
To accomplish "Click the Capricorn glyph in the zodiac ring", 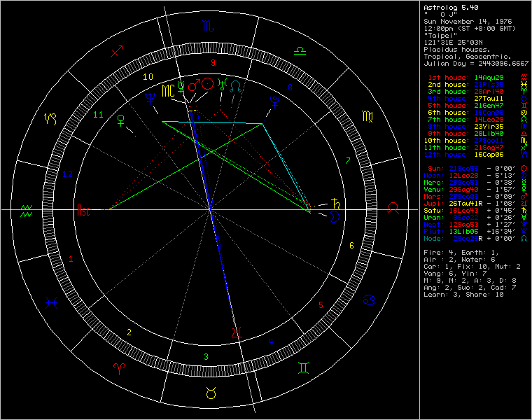I will point(50,119).
